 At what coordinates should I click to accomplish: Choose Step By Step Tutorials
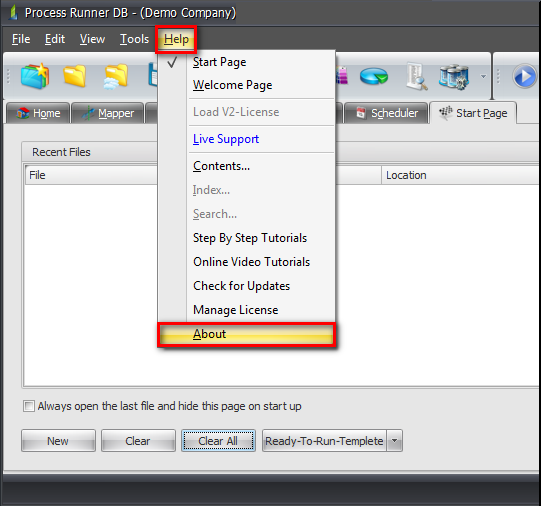246,238
